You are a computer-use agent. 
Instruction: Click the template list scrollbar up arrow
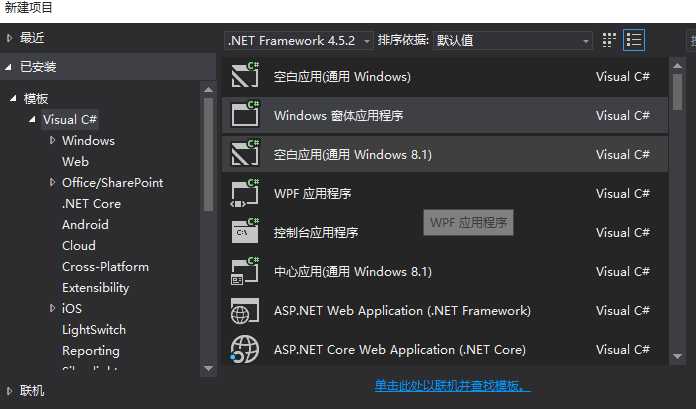pos(677,66)
